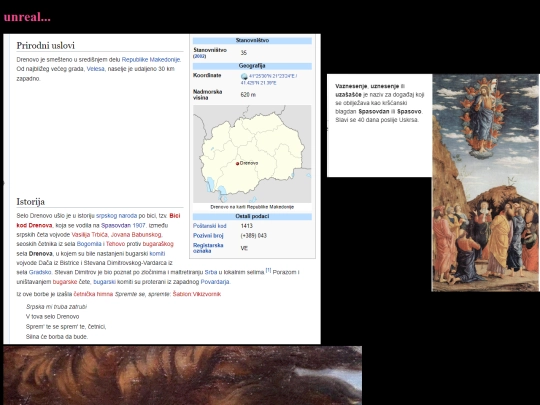Follow the Bogomila village link
This screenshot has height=405, width=540.
(89, 244)
